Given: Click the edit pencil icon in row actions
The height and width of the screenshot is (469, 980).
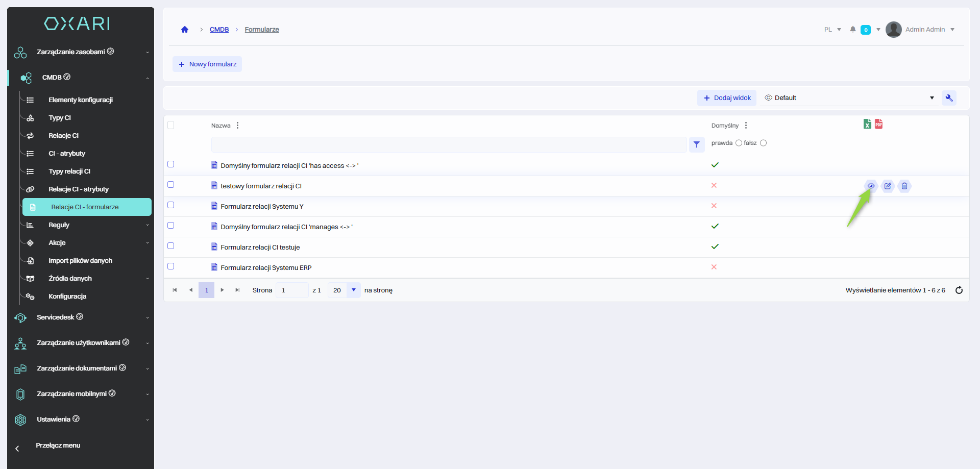Looking at the screenshot, I should click(888, 186).
